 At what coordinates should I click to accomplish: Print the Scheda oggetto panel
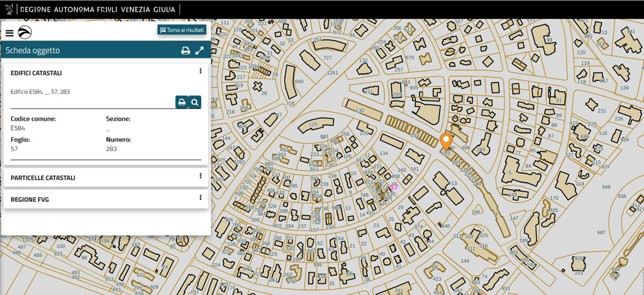click(x=185, y=51)
